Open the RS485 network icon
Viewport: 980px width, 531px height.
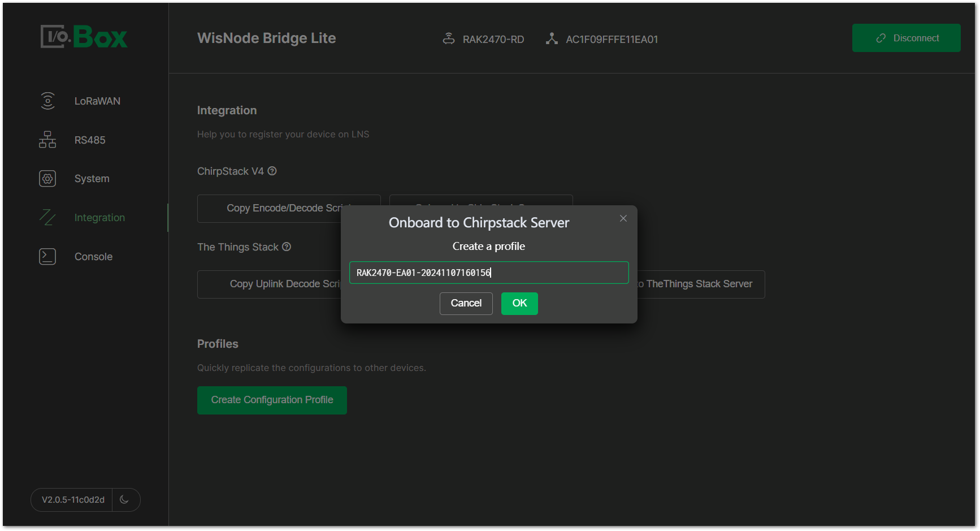coord(47,140)
